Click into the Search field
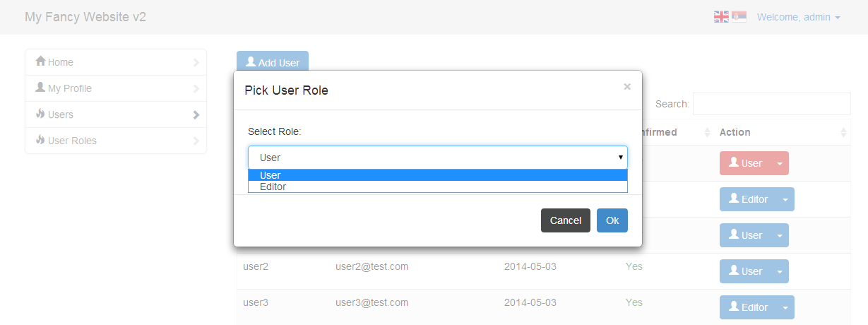Image resolution: width=868 pixels, height=325 pixels. click(x=771, y=104)
